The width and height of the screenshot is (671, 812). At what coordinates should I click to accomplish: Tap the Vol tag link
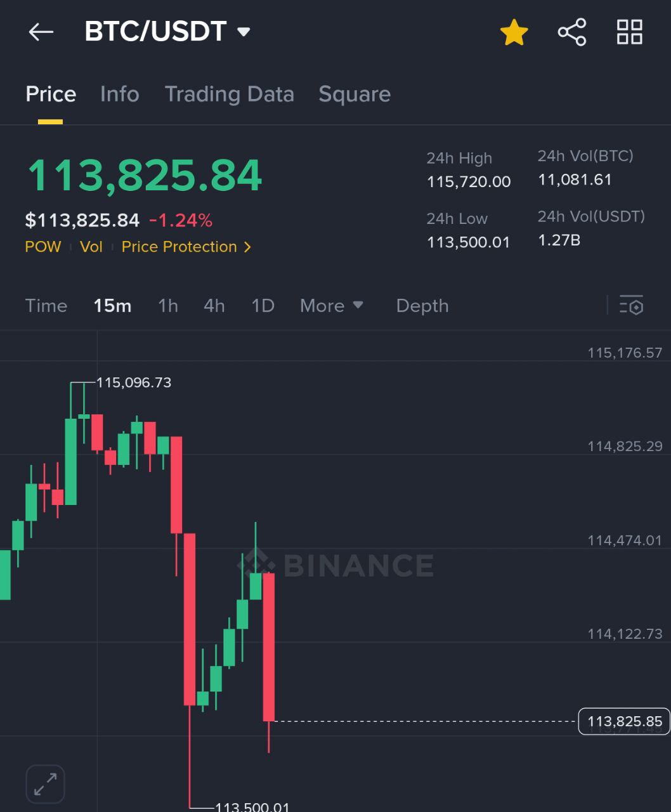point(91,247)
